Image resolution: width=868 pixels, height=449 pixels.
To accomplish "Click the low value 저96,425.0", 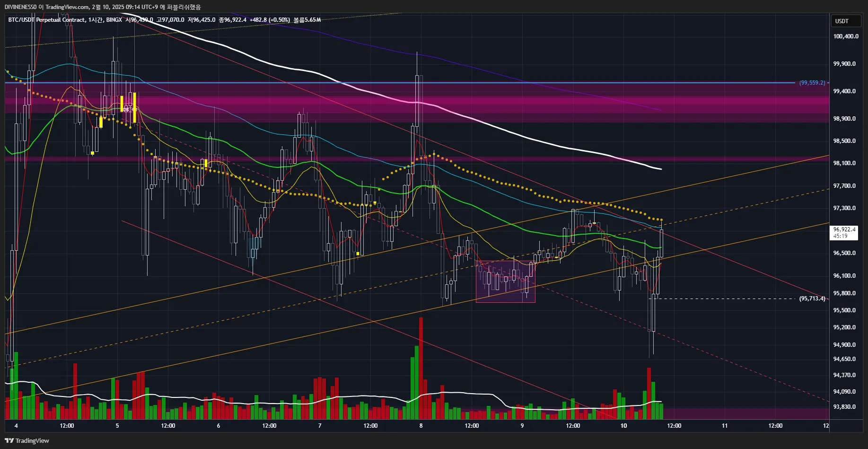I will tap(202, 20).
